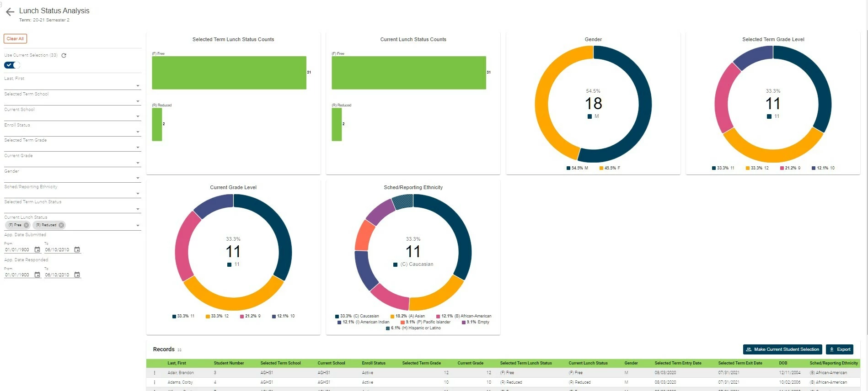868x391 pixels.
Task: Select 9.1% Empty ethnicity legend entry
Action: pos(476,322)
